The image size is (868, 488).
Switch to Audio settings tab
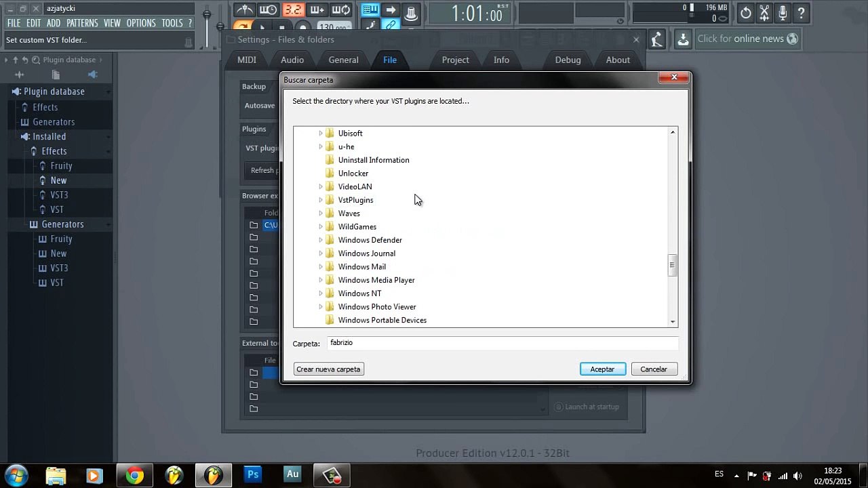click(292, 60)
